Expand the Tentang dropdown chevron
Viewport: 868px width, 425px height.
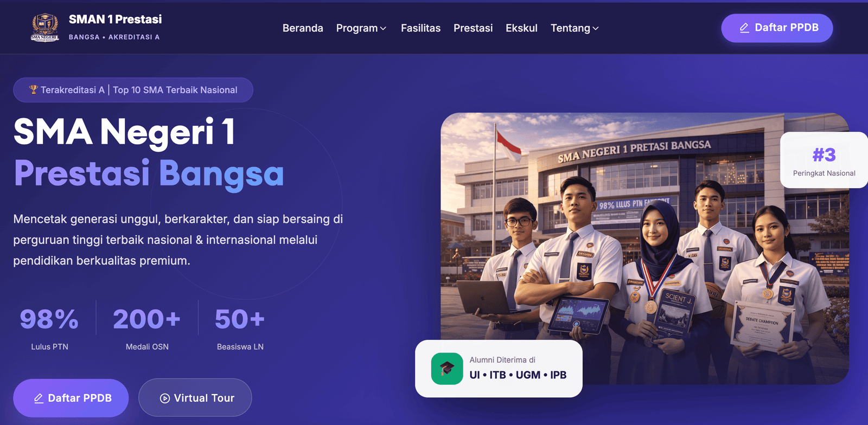click(596, 28)
